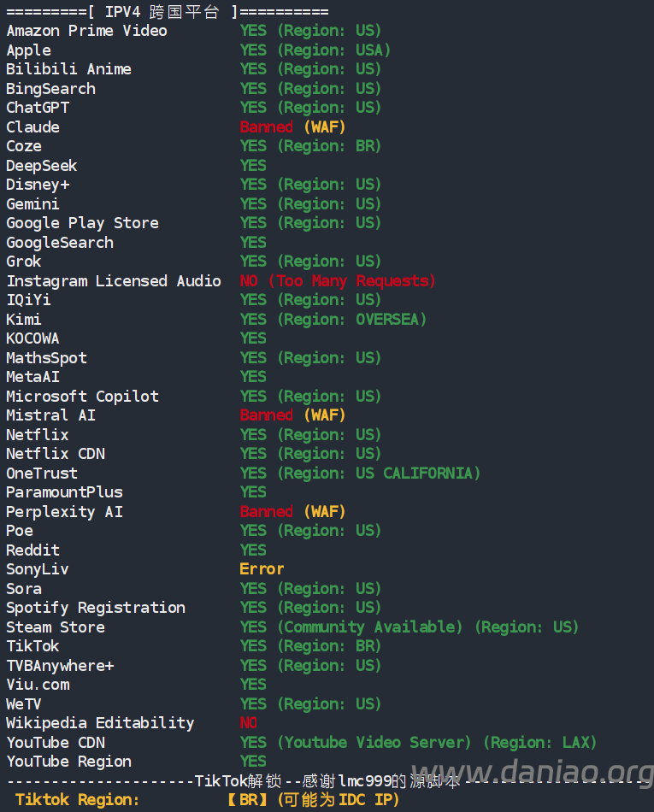Image resolution: width=654 pixels, height=812 pixels.
Task: Select the 'OneTrust' row label
Action: click(x=42, y=474)
